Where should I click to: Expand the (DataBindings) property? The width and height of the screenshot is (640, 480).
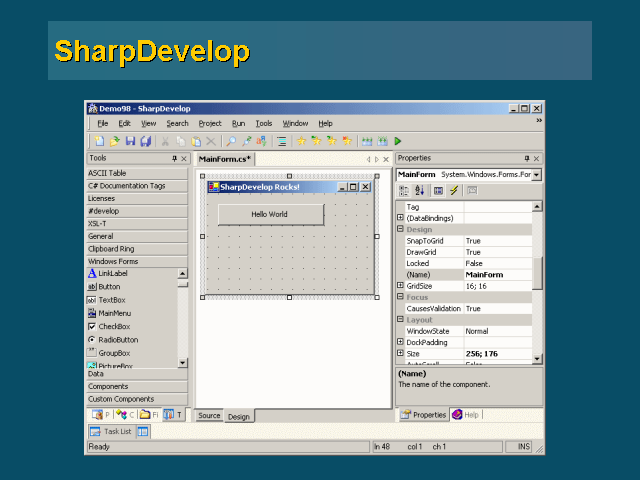tap(400, 218)
